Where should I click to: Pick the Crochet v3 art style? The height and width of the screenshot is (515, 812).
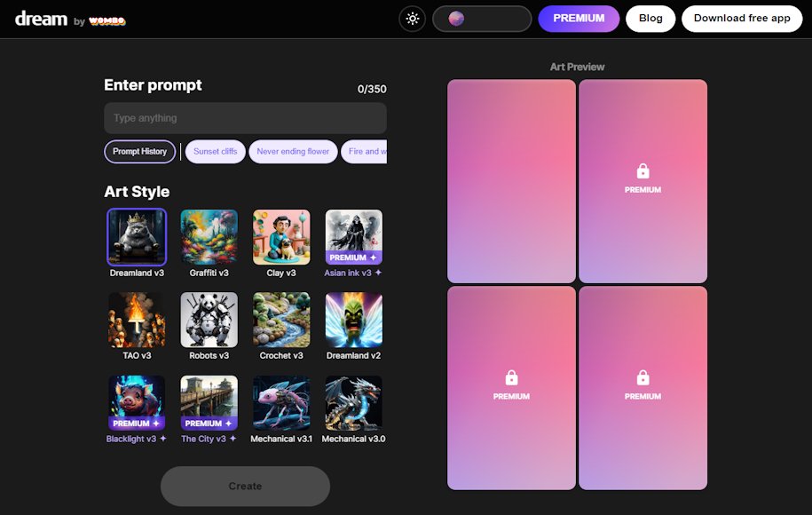[281, 320]
